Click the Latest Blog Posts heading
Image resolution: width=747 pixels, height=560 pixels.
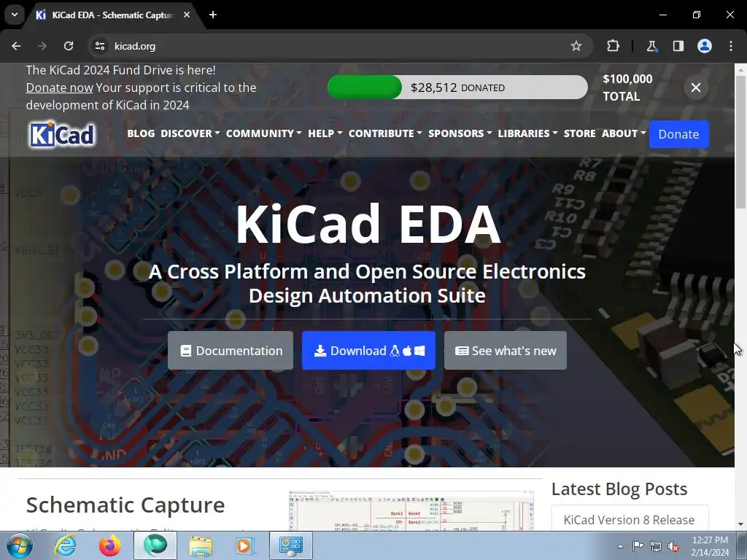point(619,489)
